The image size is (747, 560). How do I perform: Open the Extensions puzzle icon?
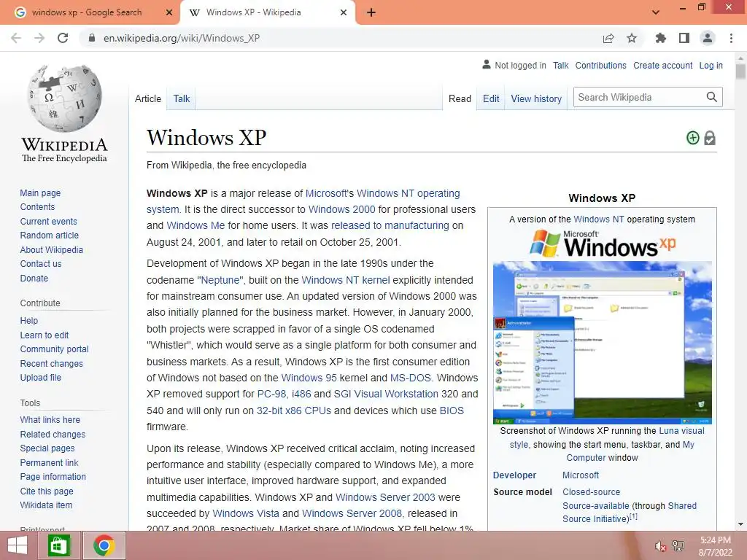click(x=660, y=38)
